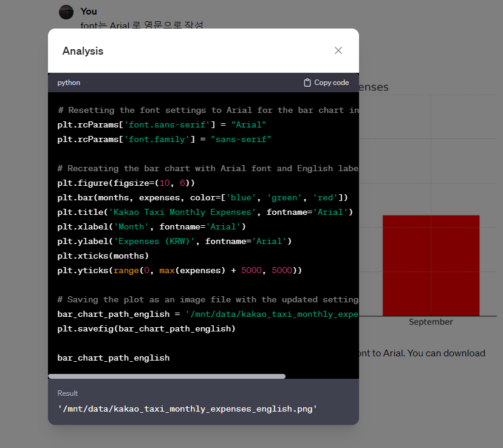The width and height of the screenshot is (503, 448).
Task: Click the final bar_chart_path_english line
Action: (x=113, y=358)
